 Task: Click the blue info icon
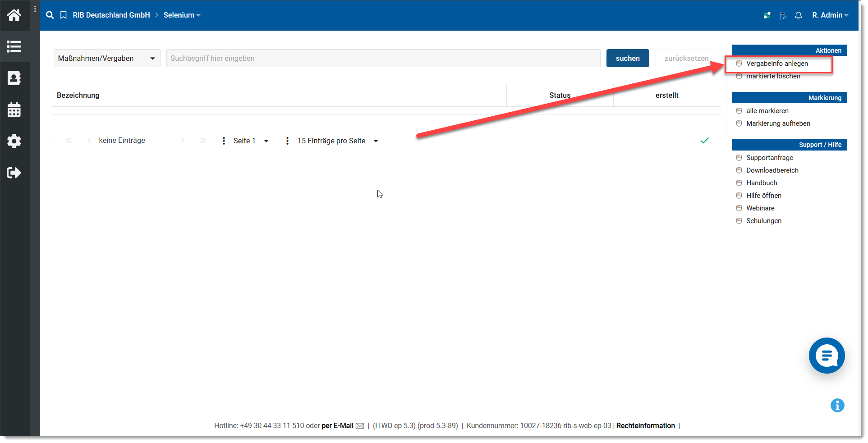(837, 405)
